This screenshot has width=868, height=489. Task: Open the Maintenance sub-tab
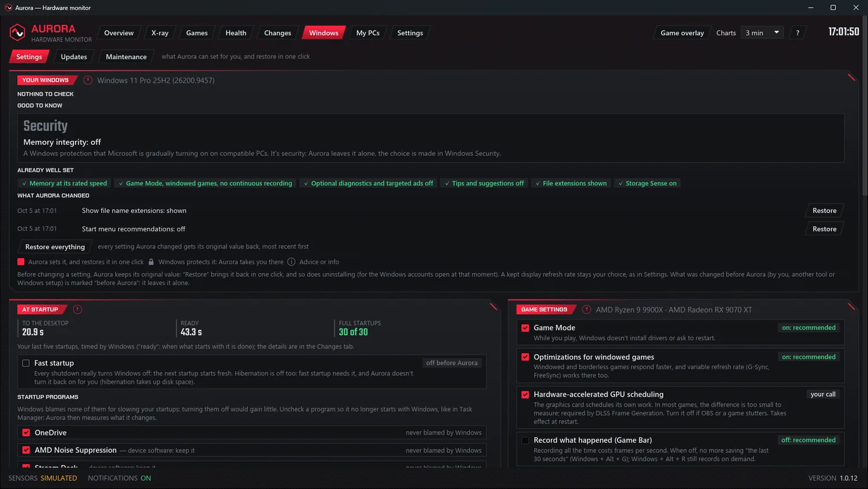click(x=126, y=57)
